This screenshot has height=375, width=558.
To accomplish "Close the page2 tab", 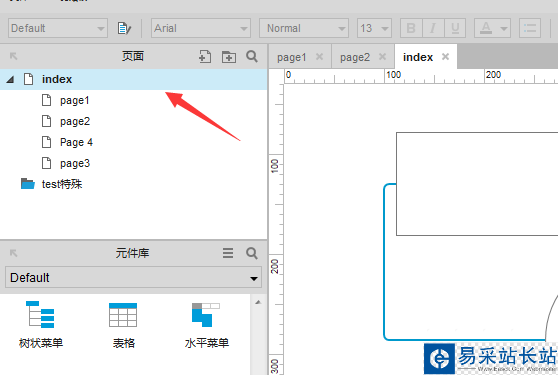I will click(382, 57).
